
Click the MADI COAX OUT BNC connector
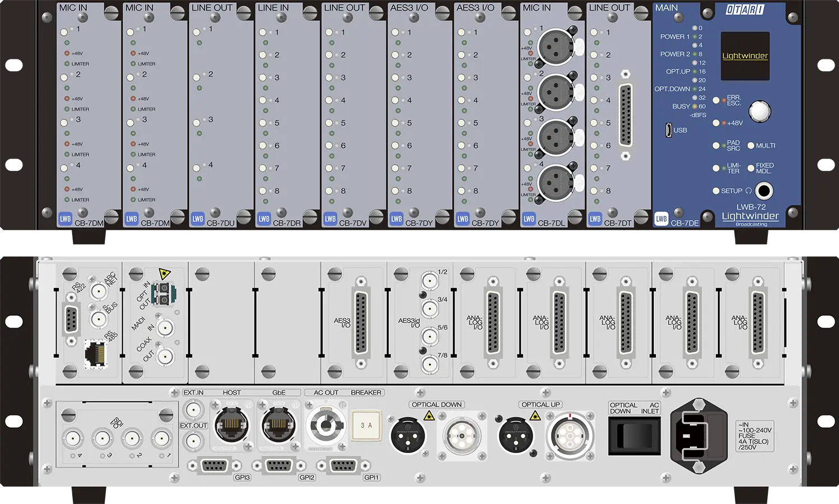point(165,356)
